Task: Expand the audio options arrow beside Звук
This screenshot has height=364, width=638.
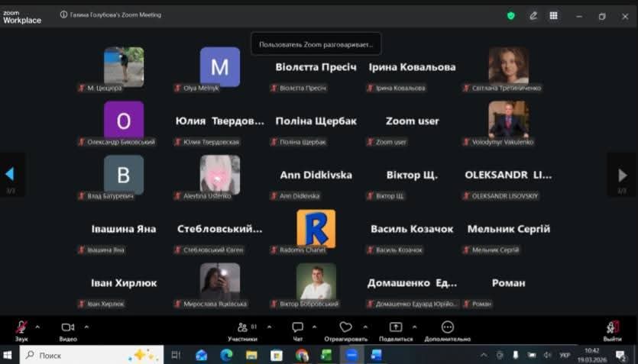Action: point(37,327)
